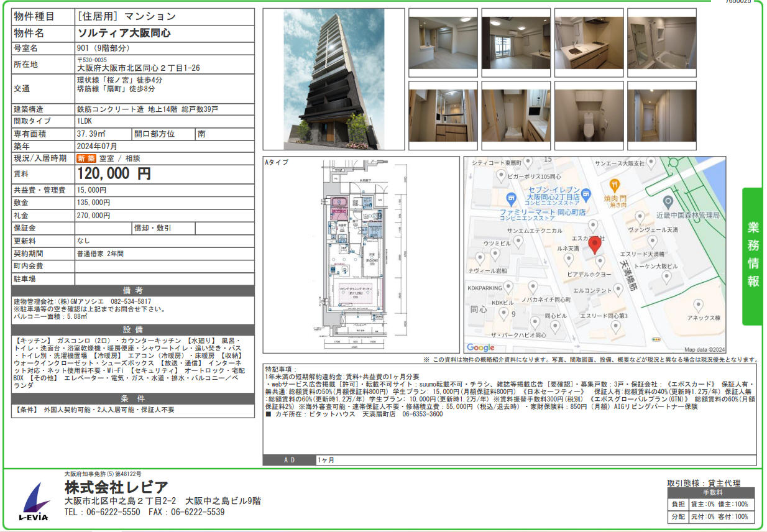The height and width of the screenshot is (532, 767).
Task: Click the access text 環状線「桜ノ宮」徒歩4分
Action: pyautogui.click(x=120, y=81)
